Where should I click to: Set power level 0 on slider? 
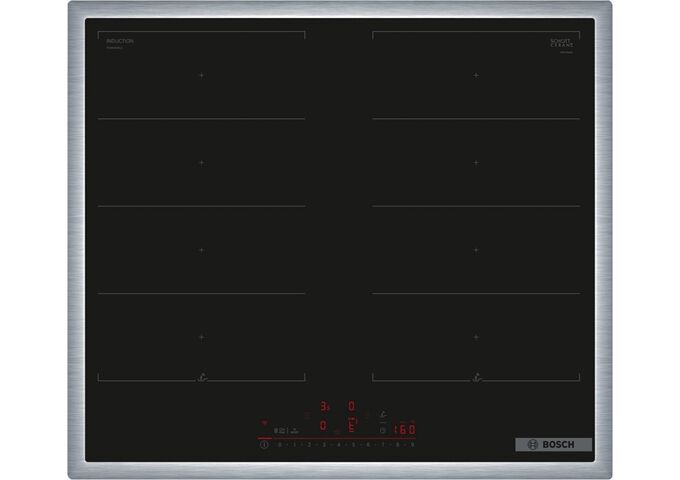click(x=279, y=443)
